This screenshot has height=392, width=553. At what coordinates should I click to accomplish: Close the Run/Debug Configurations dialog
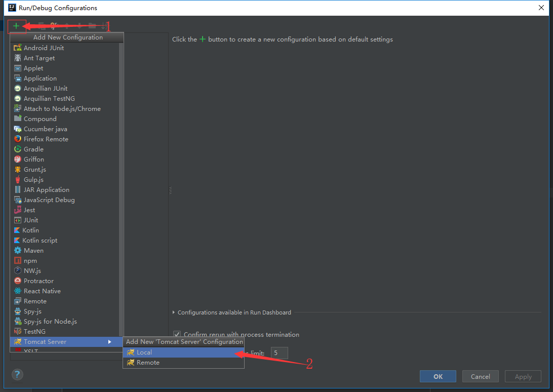[541, 8]
